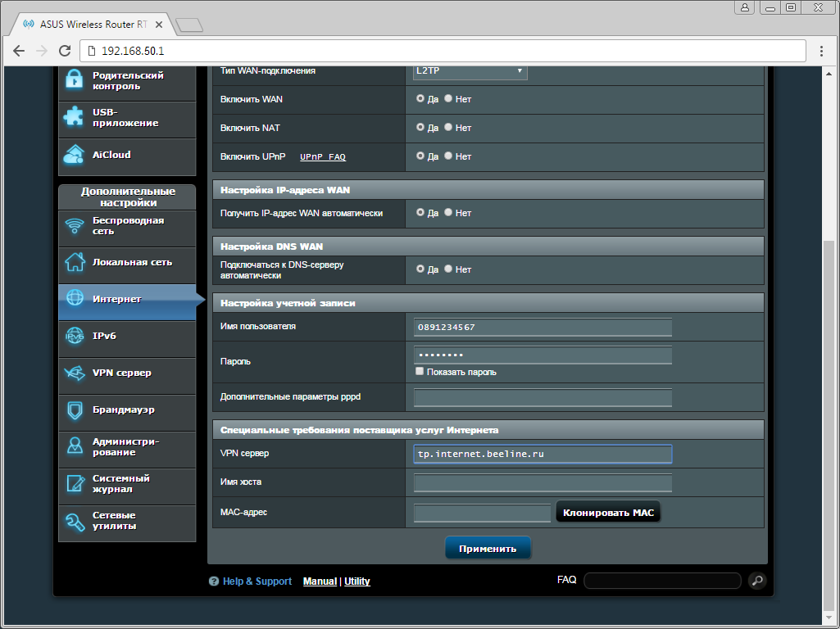The width and height of the screenshot is (840, 629).
Task: Open USB application puzzle icon
Action: click(x=74, y=116)
